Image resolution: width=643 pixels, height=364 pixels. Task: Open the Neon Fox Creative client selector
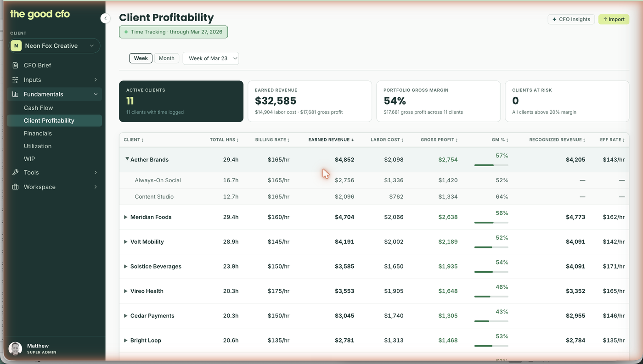55,46
